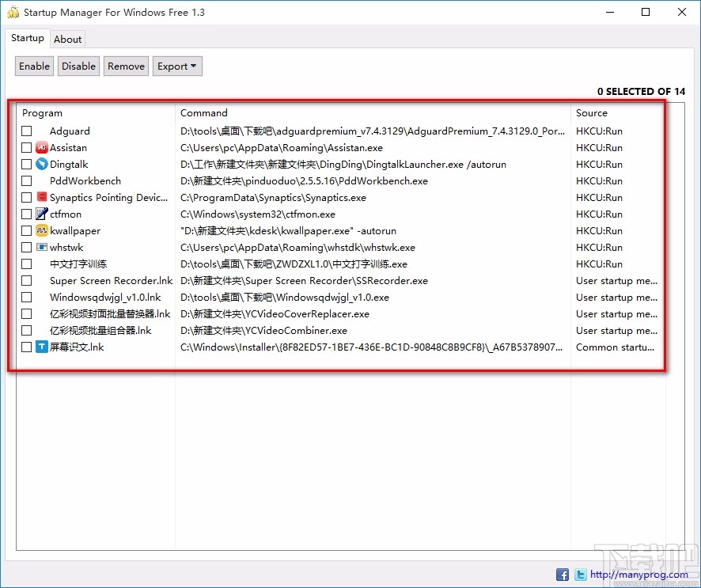Click the 屏幕识文.lnk blue T icon
The image size is (701, 588).
coord(41,347)
